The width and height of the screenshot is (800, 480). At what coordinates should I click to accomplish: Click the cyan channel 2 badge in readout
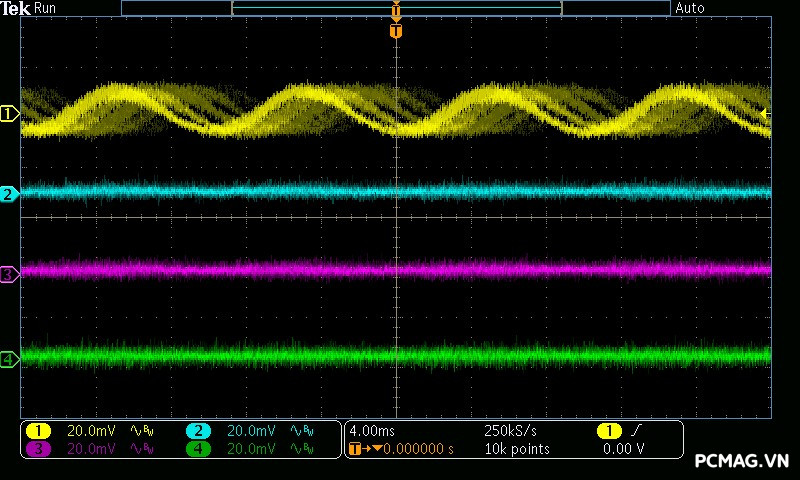coord(198,431)
